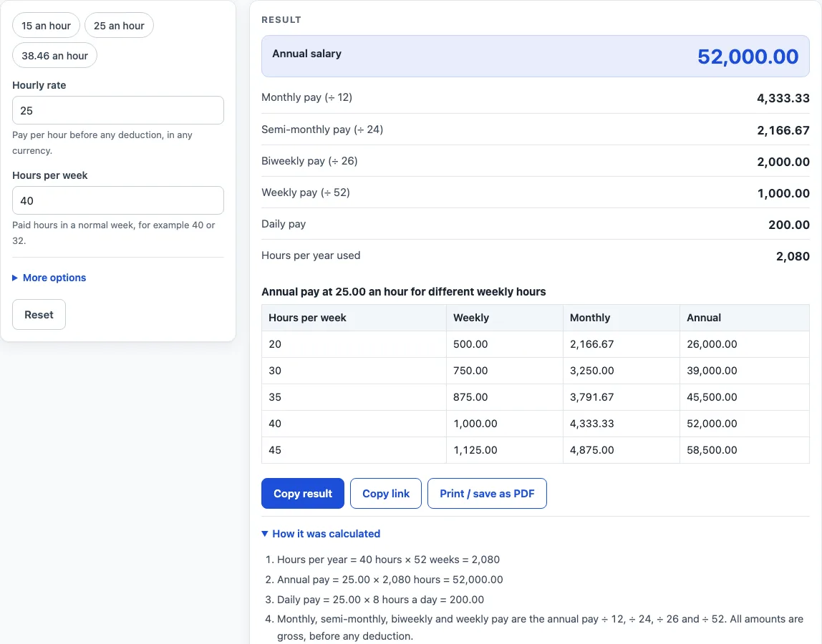Expand the More options section
The width and height of the screenshot is (822, 644).
49,278
